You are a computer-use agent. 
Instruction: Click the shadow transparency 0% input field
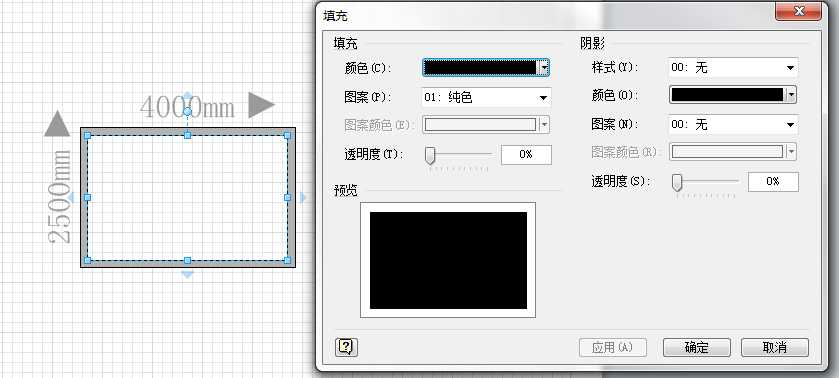773,182
